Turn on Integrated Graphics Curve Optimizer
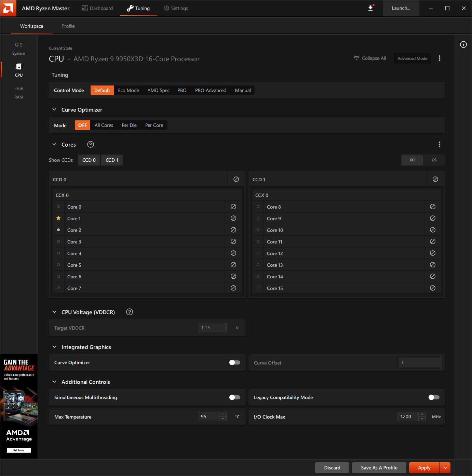 point(234,362)
